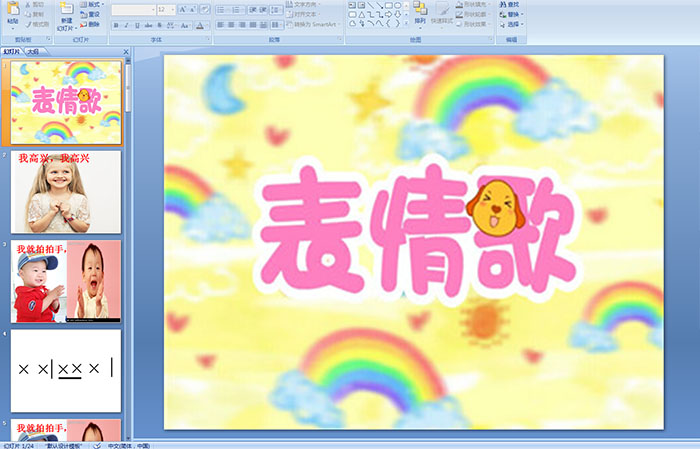Screen dimensions: 700x449
Task: Toggle text Shadow formatting
Action: click(x=159, y=25)
